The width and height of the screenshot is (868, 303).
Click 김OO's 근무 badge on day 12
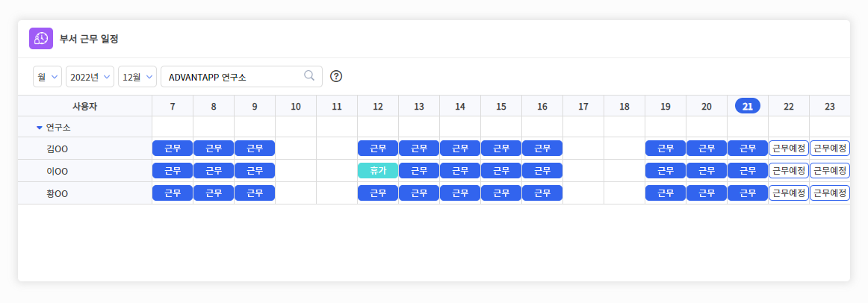tap(377, 149)
